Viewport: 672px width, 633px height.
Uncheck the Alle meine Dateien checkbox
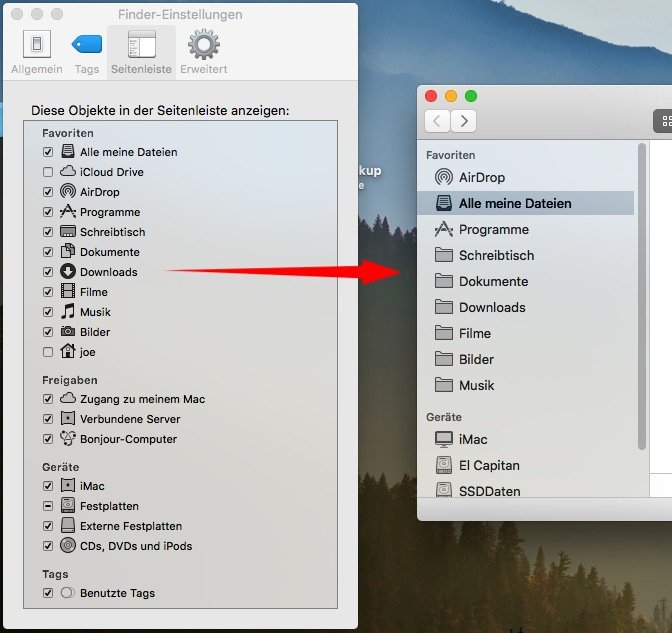[48, 152]
